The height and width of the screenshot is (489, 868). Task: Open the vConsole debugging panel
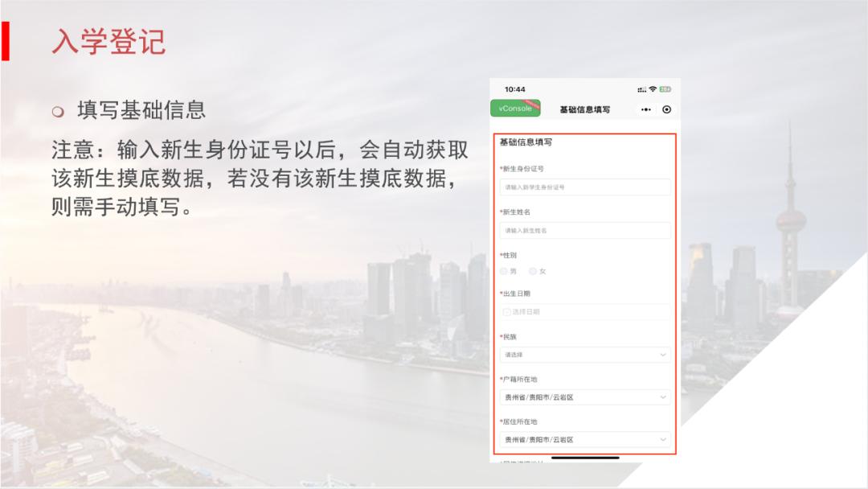[517, 107]
